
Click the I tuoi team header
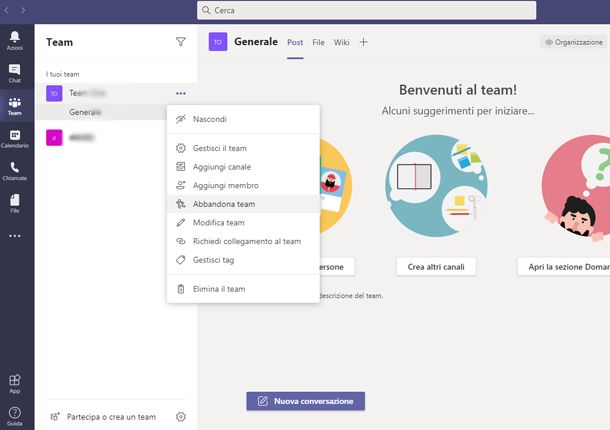[63, 74]
